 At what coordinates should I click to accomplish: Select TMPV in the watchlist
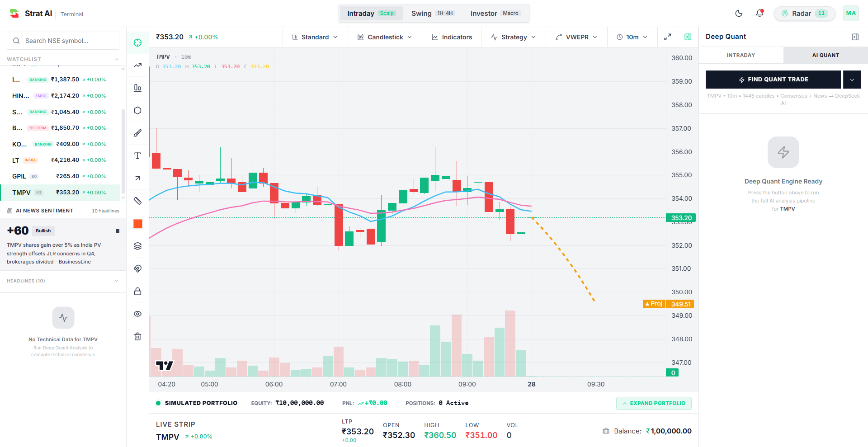coord(60,193)
